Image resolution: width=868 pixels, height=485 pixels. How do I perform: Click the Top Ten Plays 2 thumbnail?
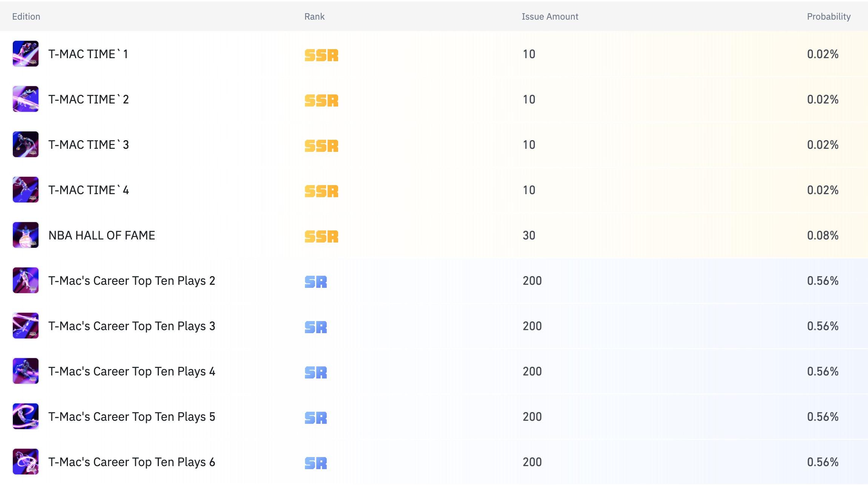pyautogui.click(x=26, y=280)
